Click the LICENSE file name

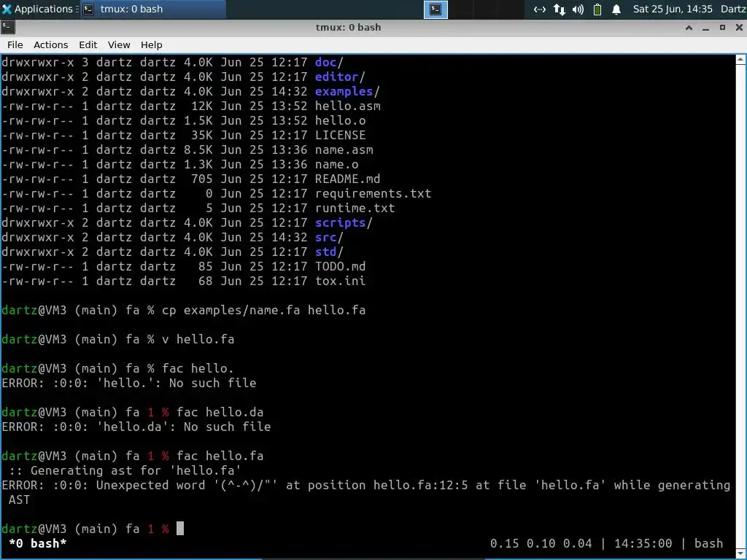click(x=341, y=135)
